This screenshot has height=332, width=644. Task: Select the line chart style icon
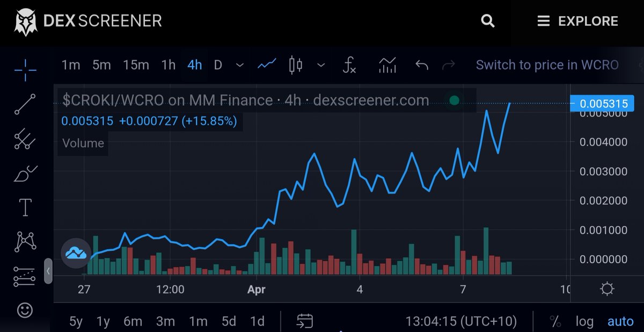coord(267,65)
